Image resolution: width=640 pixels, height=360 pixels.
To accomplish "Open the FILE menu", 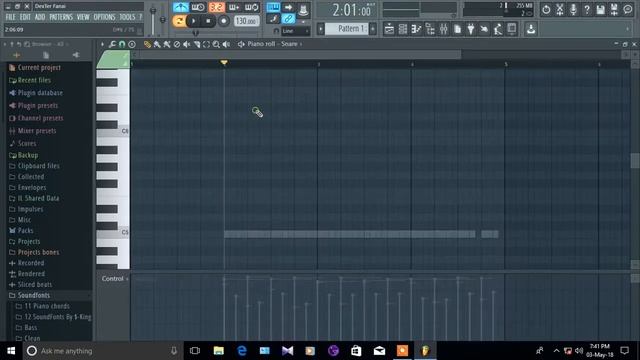I will 10,17.
